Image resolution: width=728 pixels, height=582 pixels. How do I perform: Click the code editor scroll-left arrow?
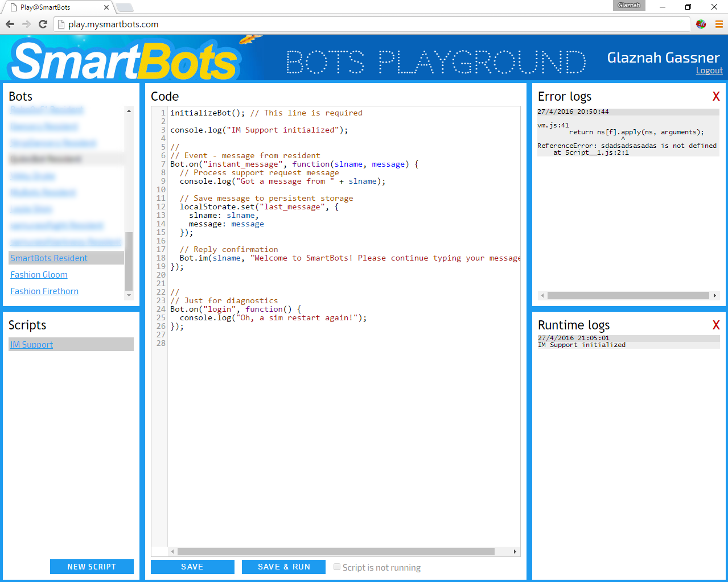[x=172, y=551]
